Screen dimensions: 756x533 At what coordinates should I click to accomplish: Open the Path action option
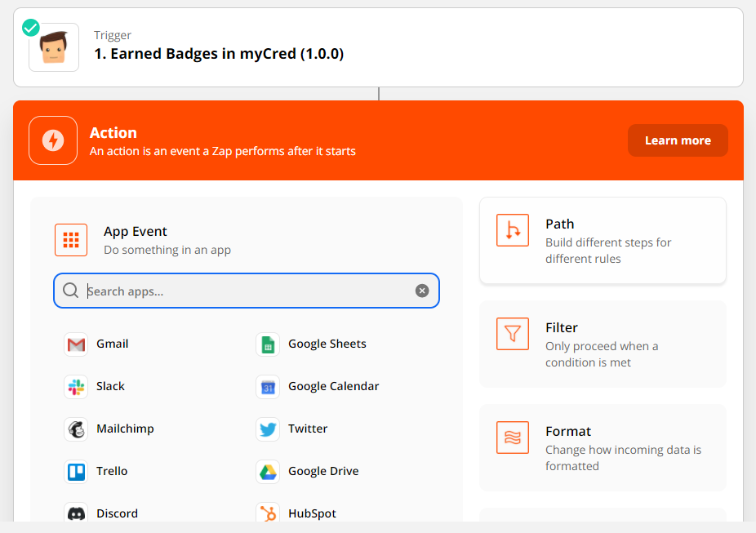pos(603,241)
